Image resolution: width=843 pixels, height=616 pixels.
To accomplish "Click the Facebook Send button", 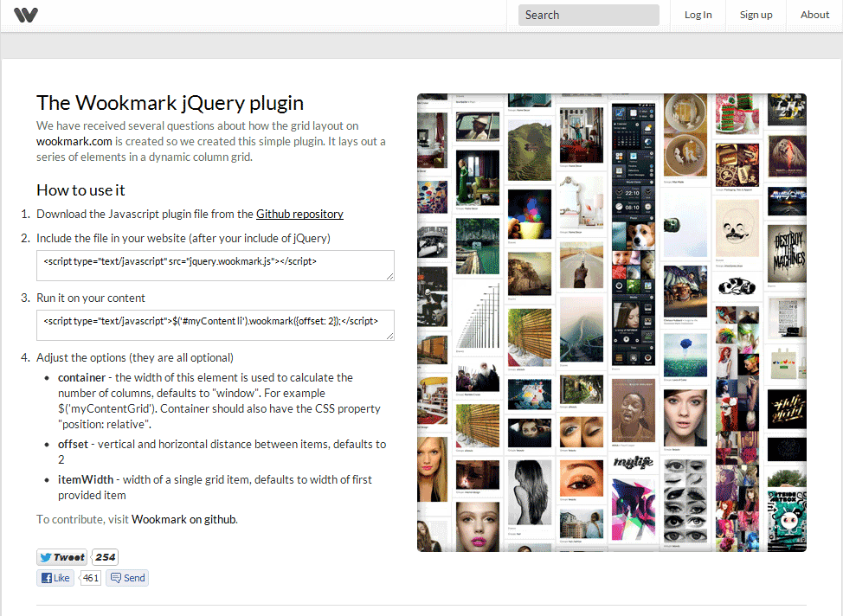I will click(127, 578).
